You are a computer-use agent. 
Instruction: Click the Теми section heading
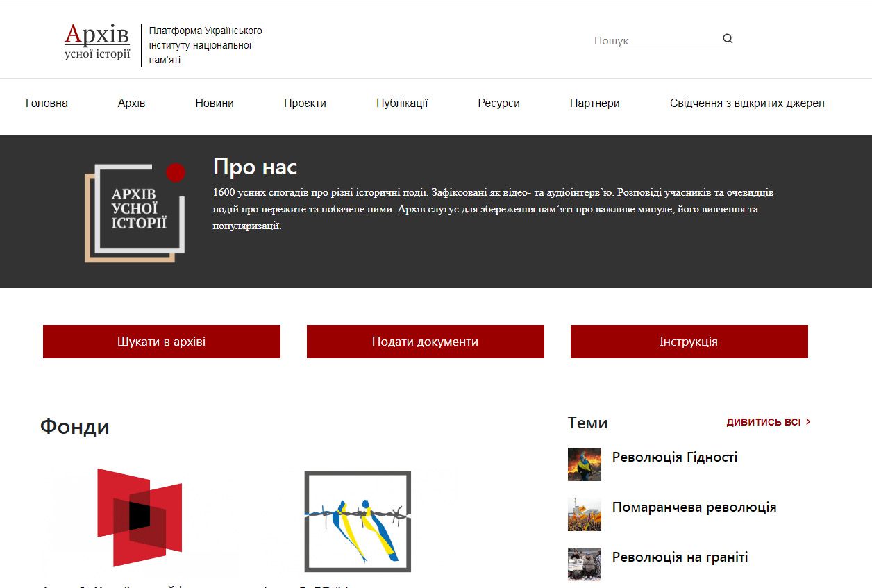coord(588,423)
